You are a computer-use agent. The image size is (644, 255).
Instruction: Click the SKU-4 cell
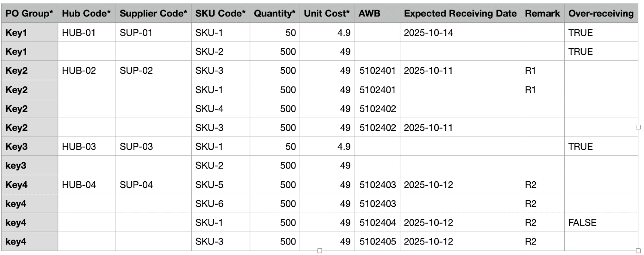209,109
